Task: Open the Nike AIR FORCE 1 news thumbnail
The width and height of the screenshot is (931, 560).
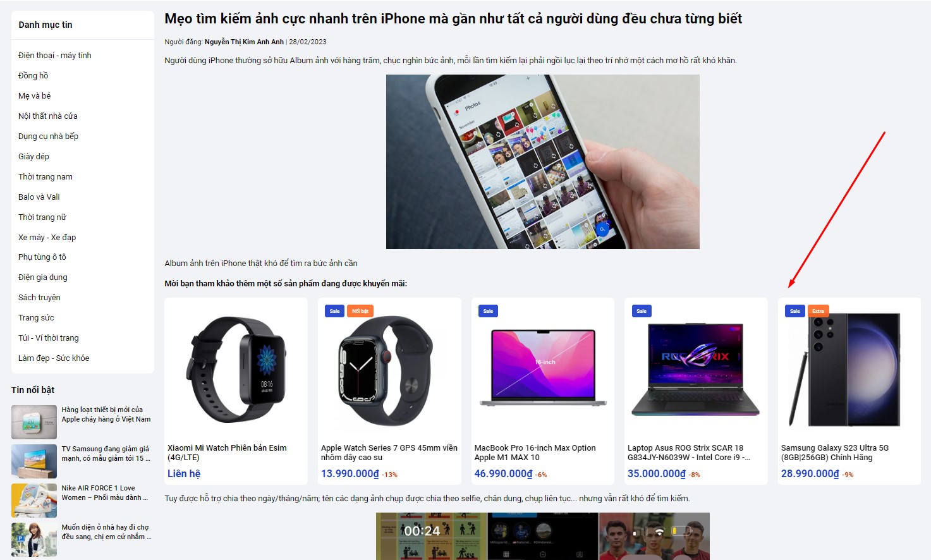Action: [34, 501]
